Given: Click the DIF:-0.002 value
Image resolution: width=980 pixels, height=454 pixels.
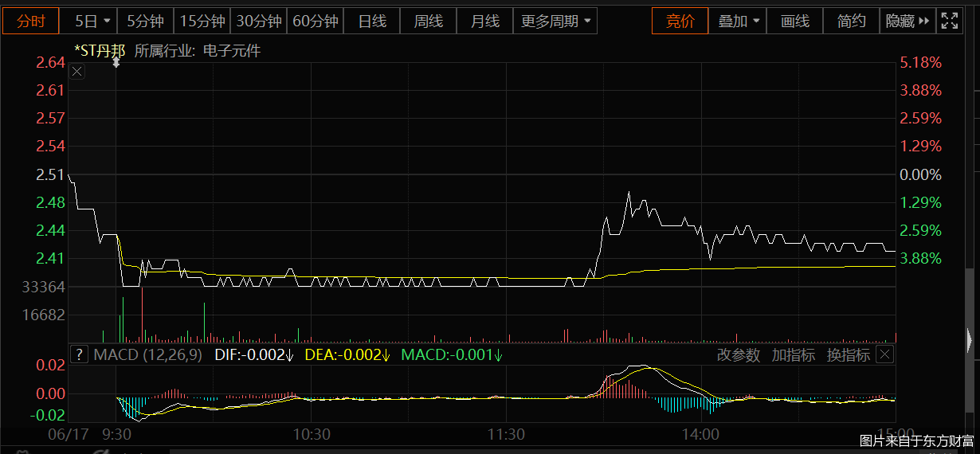Looking at the screenshot, I should (254, 354).
